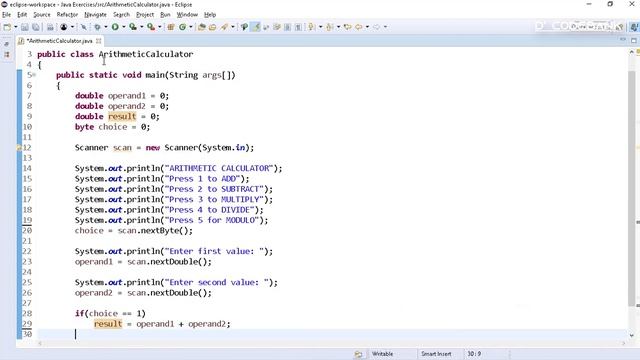
Task: Click the Previous Annotation icon
Action: tap(330, 27)
